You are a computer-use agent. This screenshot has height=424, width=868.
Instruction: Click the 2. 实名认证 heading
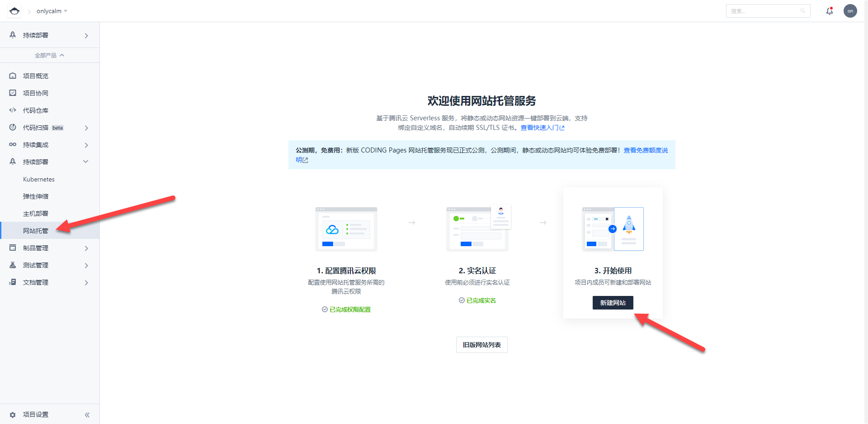pyautogui.click(x=477, y=271)
